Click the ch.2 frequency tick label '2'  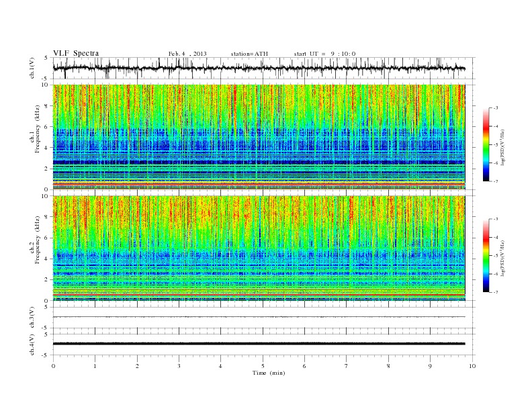(47, 280)
